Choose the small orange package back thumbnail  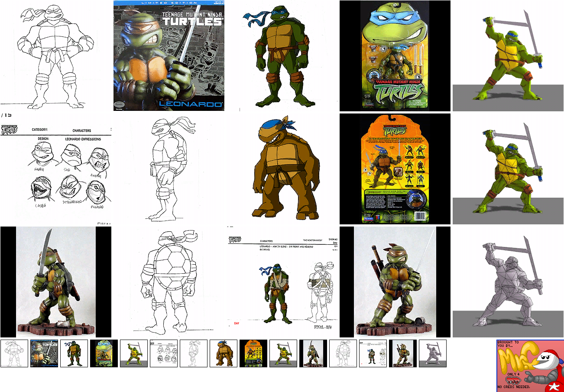253,353
